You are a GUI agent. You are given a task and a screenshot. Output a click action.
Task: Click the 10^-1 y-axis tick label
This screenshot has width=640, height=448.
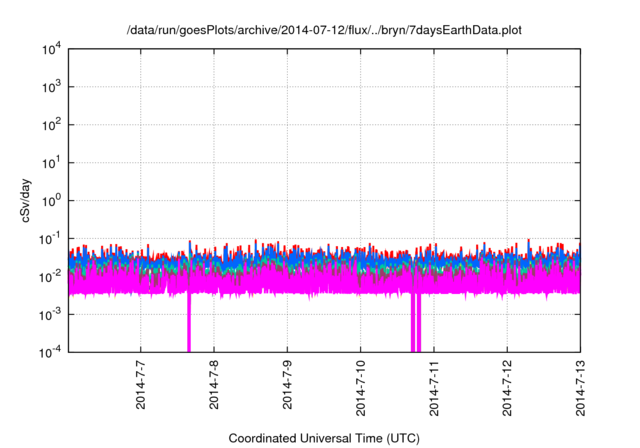pos(50,239)
